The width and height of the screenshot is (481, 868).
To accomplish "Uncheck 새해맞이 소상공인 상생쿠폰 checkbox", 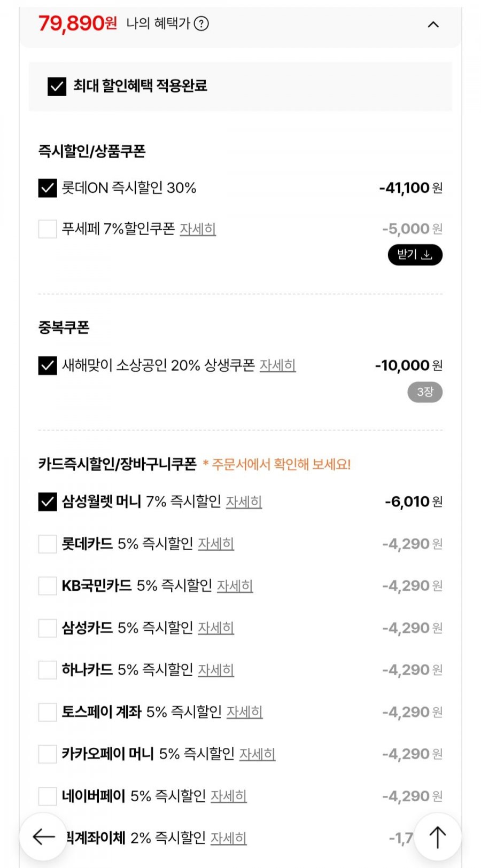I will 48,365.
